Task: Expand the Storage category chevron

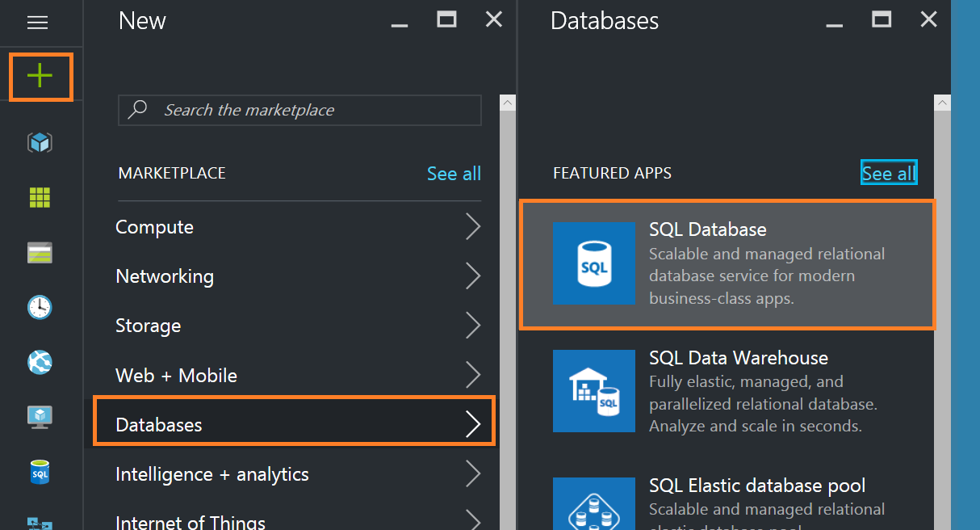Action: [x=473, y=326]
